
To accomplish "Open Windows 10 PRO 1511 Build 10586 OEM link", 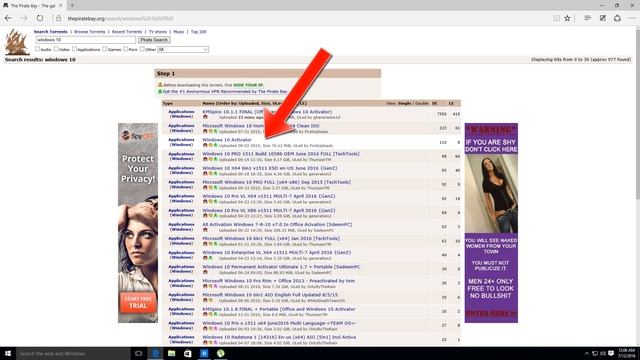I will click(x=281, y=154).
